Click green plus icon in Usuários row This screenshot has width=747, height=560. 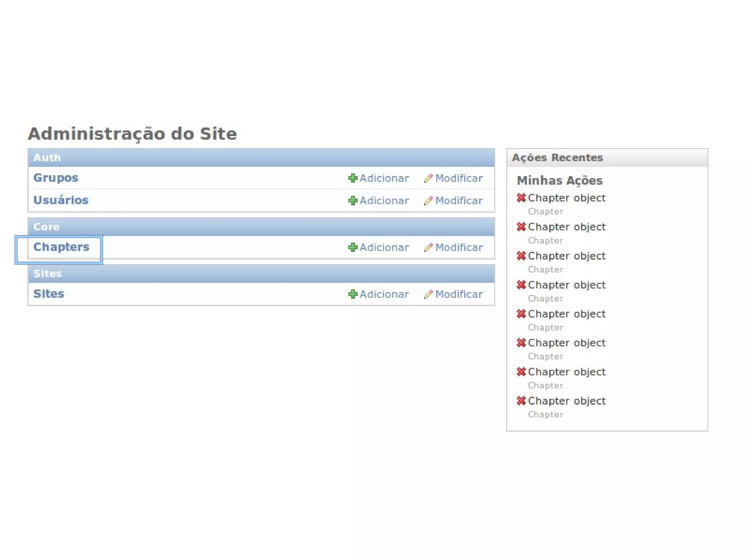point(352,201)
